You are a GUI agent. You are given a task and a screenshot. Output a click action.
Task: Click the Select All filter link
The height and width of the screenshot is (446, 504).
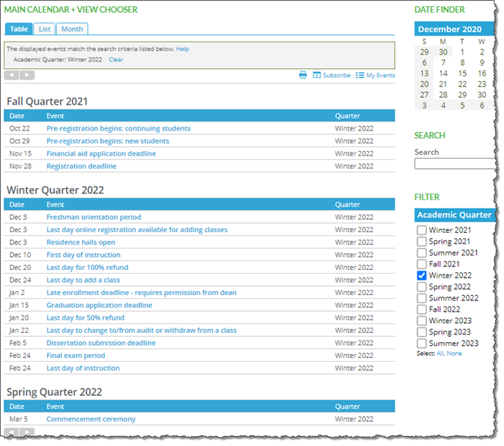coord(440,353)
